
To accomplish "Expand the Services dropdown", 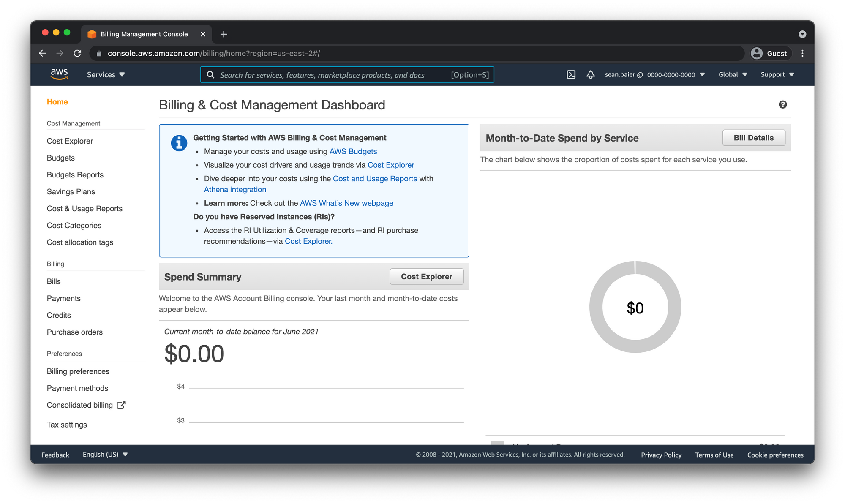I will 106,75.
